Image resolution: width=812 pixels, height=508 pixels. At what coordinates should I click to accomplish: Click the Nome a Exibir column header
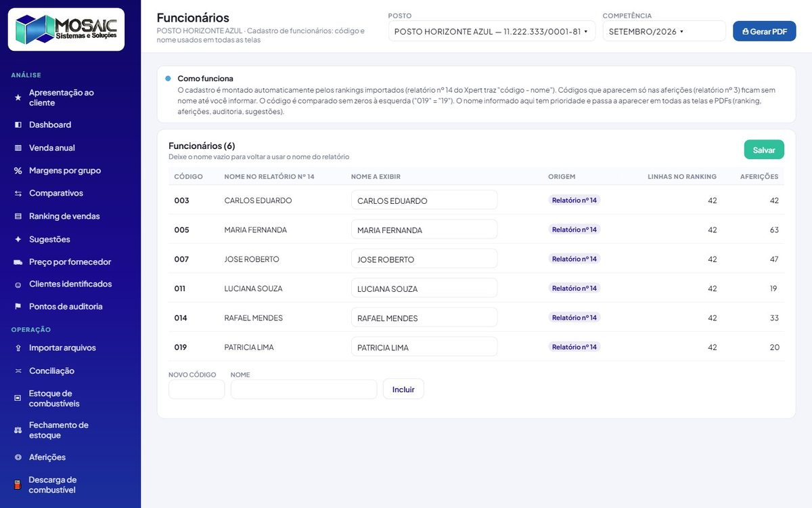[x=376, y=177]
